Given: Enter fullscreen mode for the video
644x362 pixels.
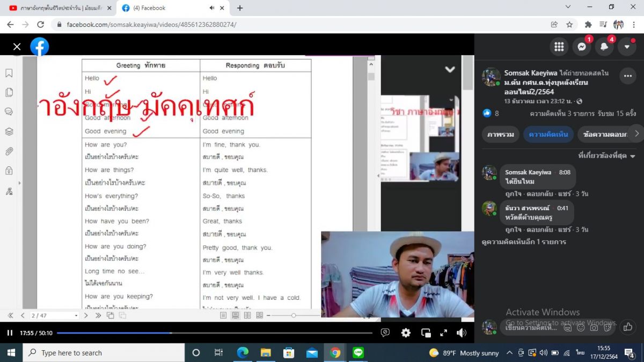Looking at the screenshot, I should pyautogui.click(x=444, y=333).
